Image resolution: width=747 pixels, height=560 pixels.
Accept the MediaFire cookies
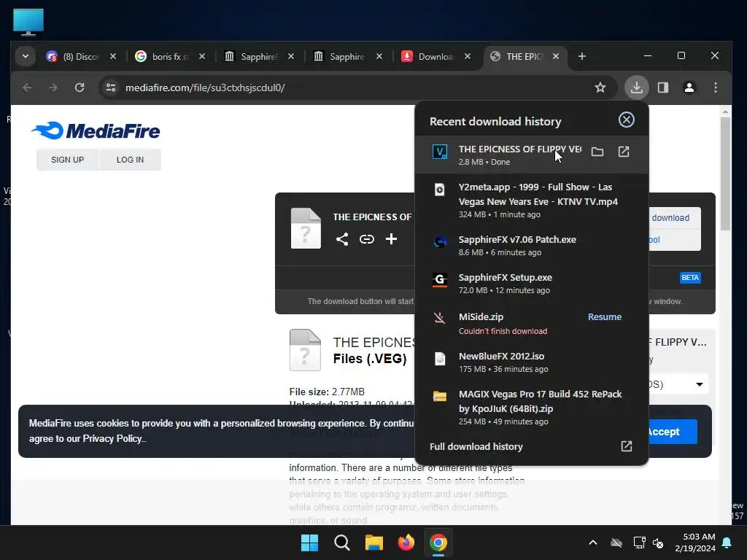[x=672, y=432]
